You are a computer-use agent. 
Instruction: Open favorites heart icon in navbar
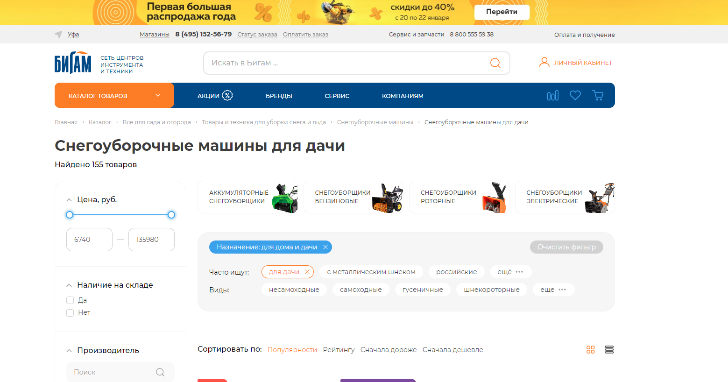coord(575,96)
